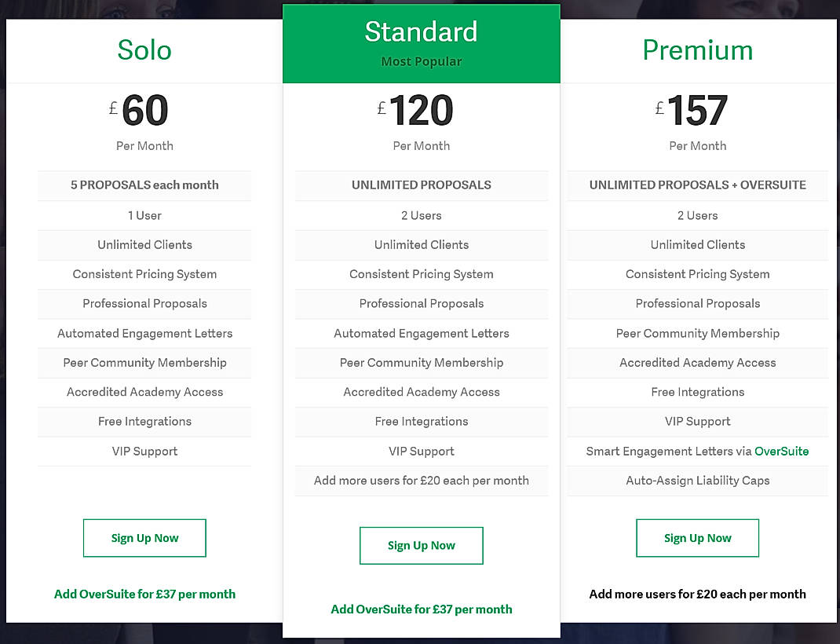Select Add more users row in Standard features
The height and width of the screenshot is (644, 840).
pos(421,480)
